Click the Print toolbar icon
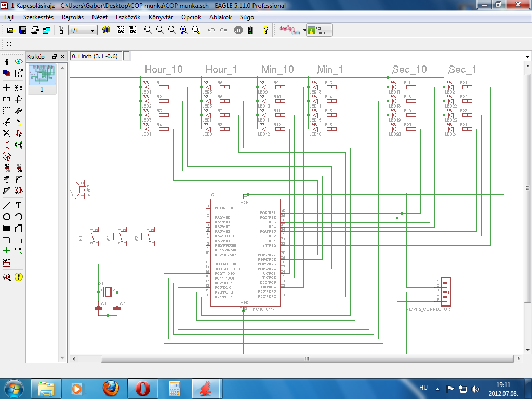Image resolution: width=532 pixels, height=399 pixels. [x=35, y=30]
